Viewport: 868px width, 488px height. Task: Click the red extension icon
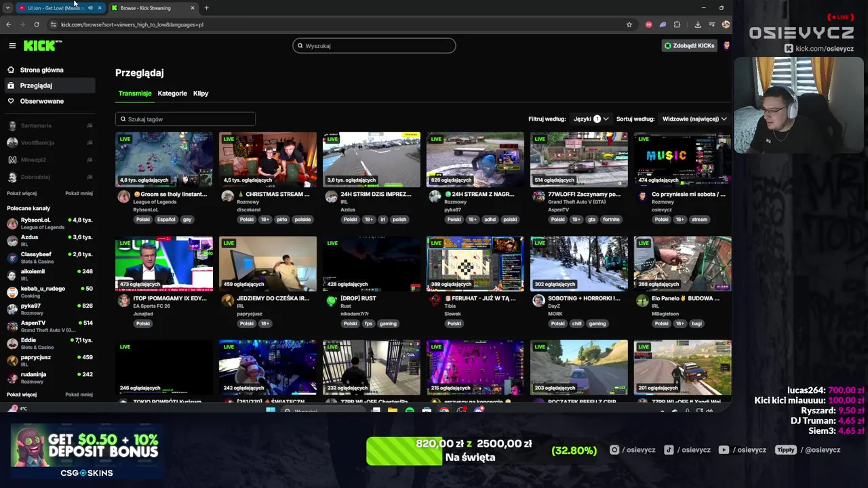pyautogui.click(x=649, y=24)
